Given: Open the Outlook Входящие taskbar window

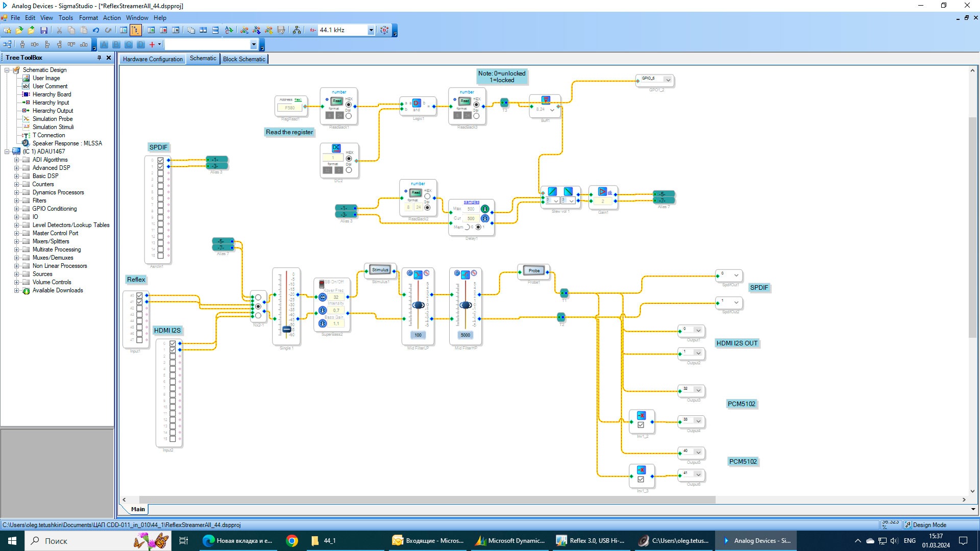Looking at the screenshot, I should pyautogui.click(x=428, y=541).
